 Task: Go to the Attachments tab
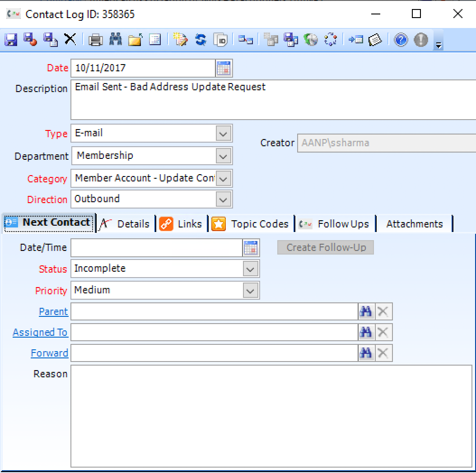pos(414,224)
